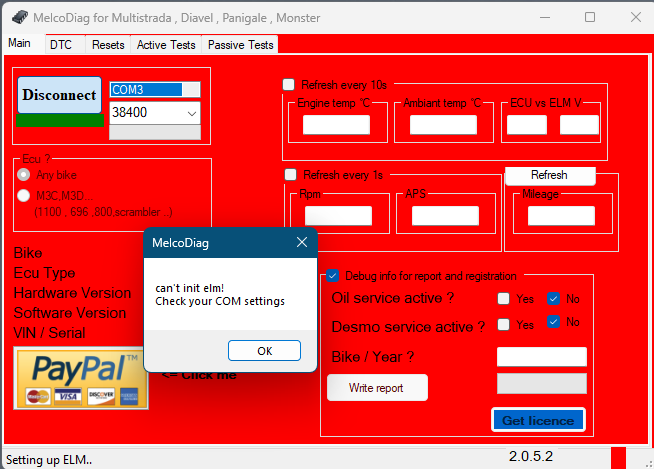Click the Engine temp value field
The image size is (654, 469).
coord(336,125)
